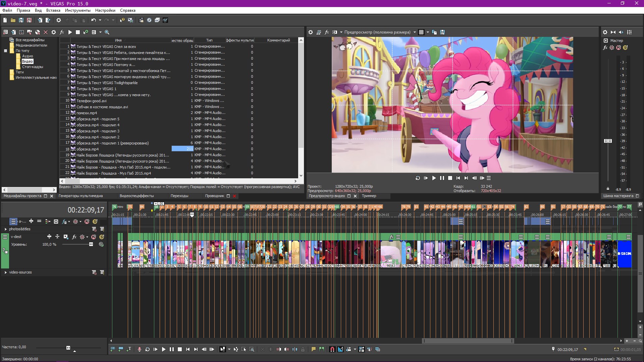Switch to the Видеоспецэффекты tab
This screenshot has width=644, height=362.
pyautogui.click(x=137, y=196)
